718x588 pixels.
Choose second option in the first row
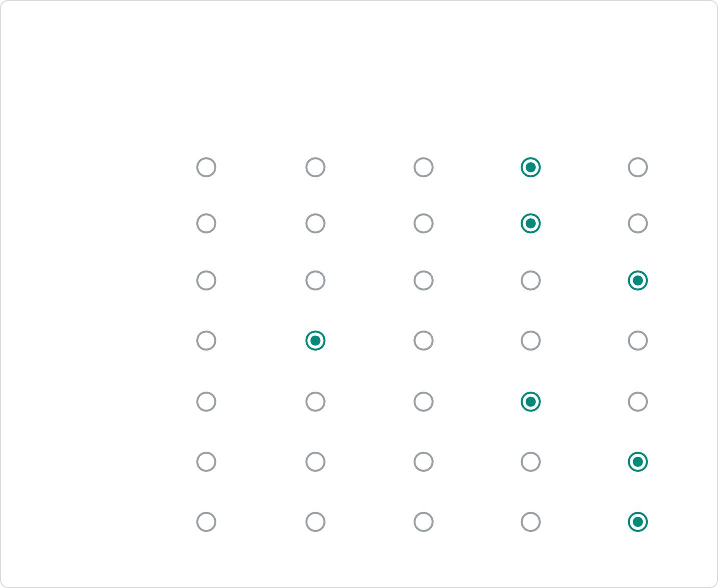tap(315, 167)
